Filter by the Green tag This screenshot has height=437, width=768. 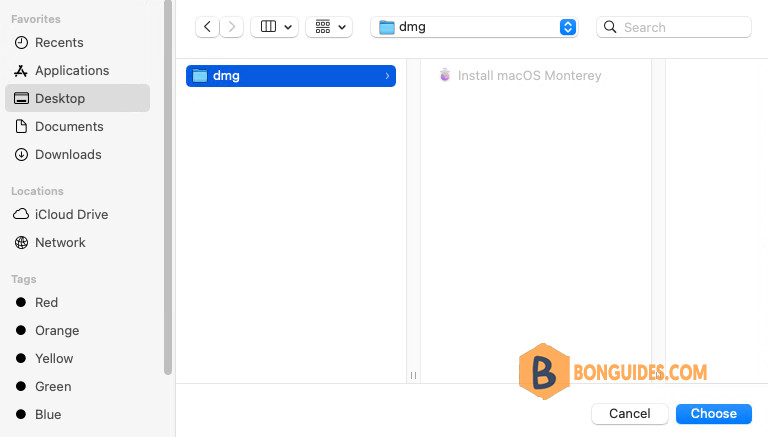[x=77, y=387]
